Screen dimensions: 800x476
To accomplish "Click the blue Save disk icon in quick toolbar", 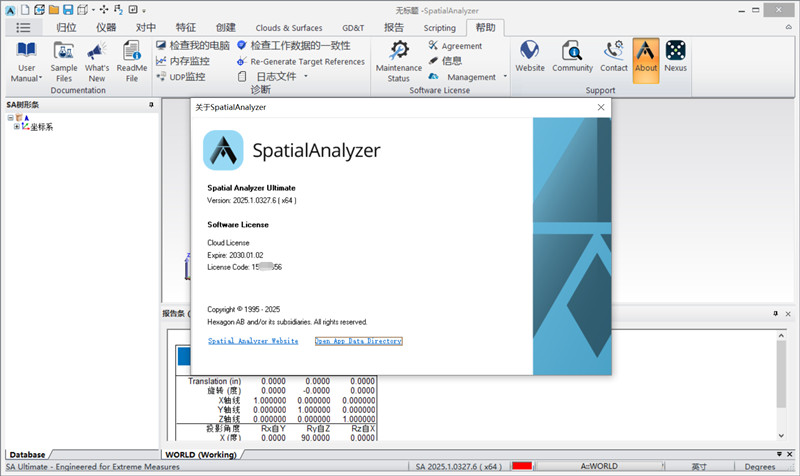I will tap(68, 9).
